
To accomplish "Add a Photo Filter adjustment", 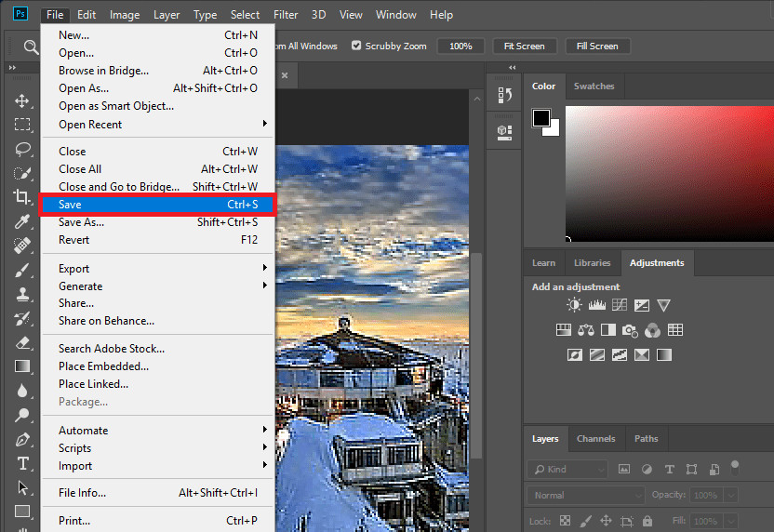I will [x=630, y=330].
